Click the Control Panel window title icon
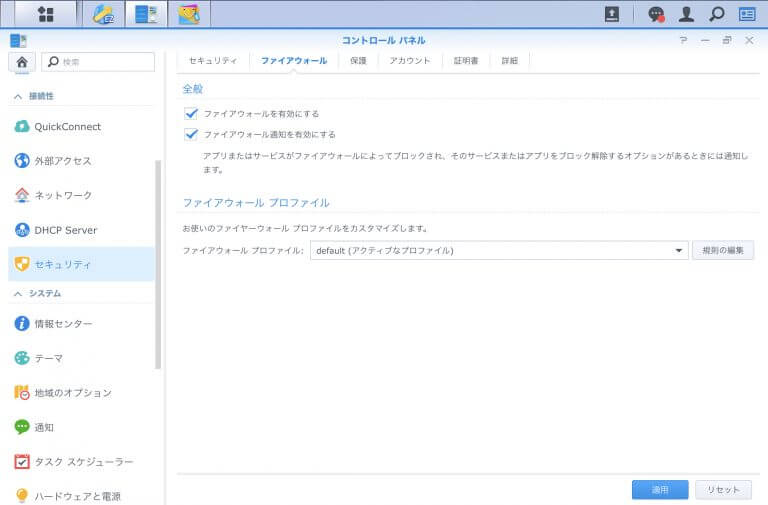Image resolution: width=768 pixels, height=505 pixels. coord(18,40)
